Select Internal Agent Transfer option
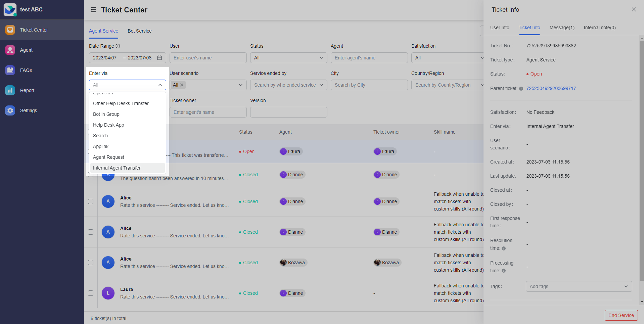 tap(127, 168)
